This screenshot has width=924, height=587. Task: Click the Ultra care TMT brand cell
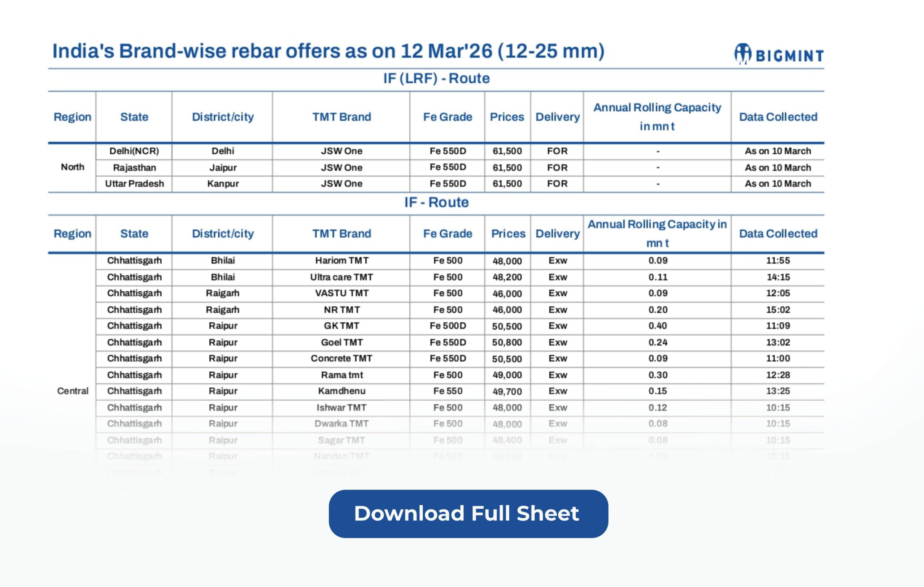(341, 277)
